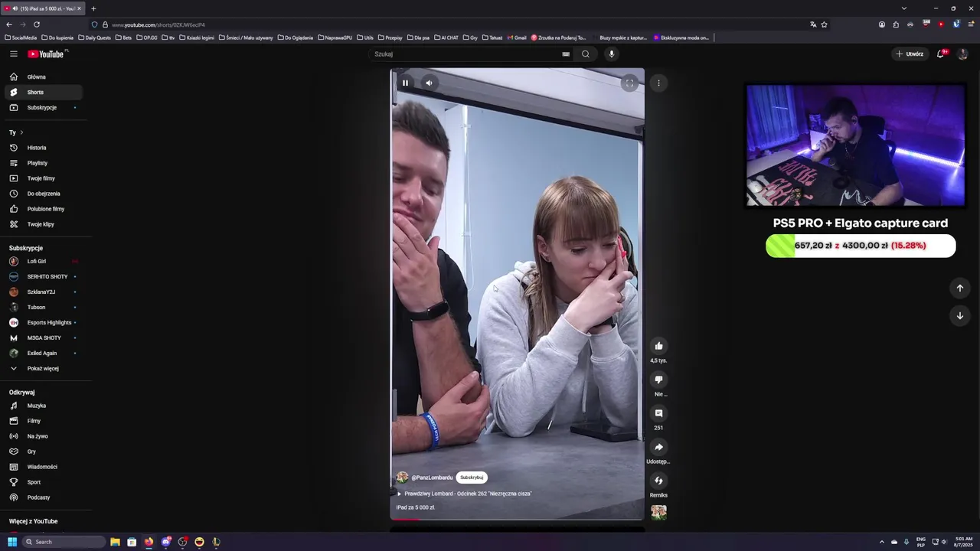The width and height of the screenshot is (980, 551).
Task: Open the three-dot options menu beside the Short
Action: coord(658,83)
